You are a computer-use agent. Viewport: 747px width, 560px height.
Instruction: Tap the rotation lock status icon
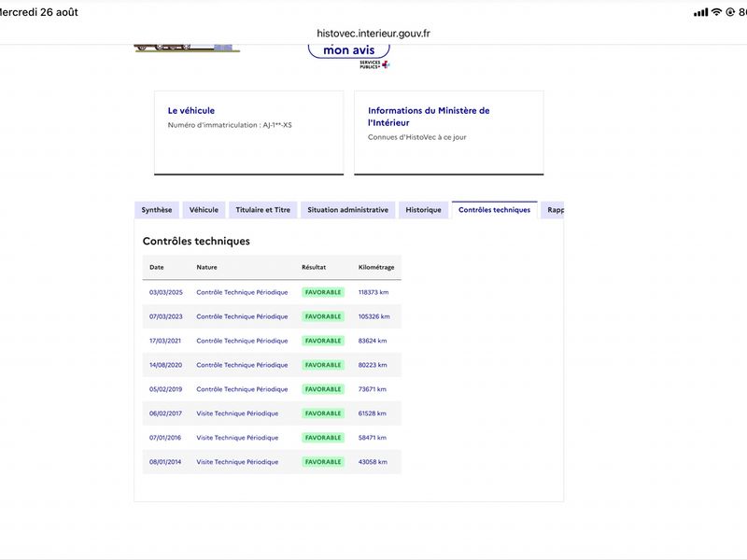pyautogui.click(x=730, y=12)
